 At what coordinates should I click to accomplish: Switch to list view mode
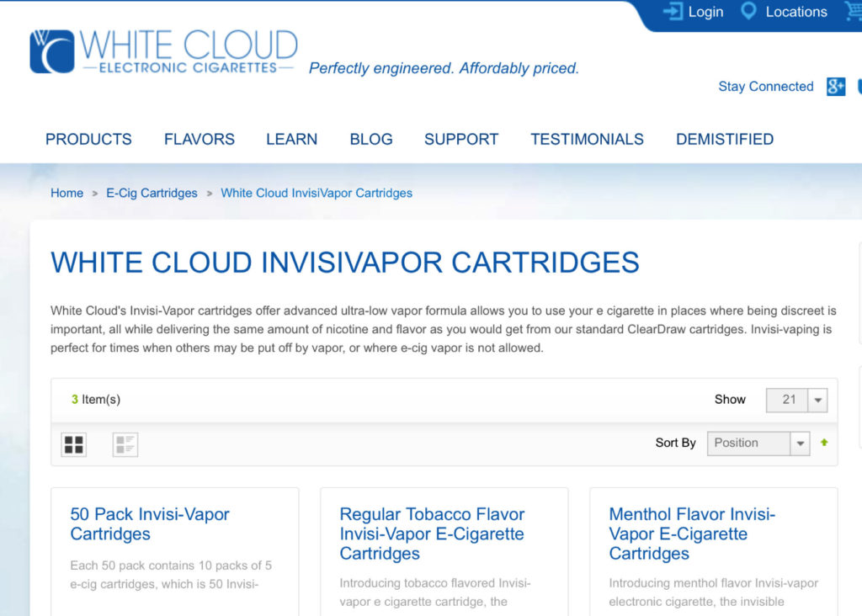point(125,444)
